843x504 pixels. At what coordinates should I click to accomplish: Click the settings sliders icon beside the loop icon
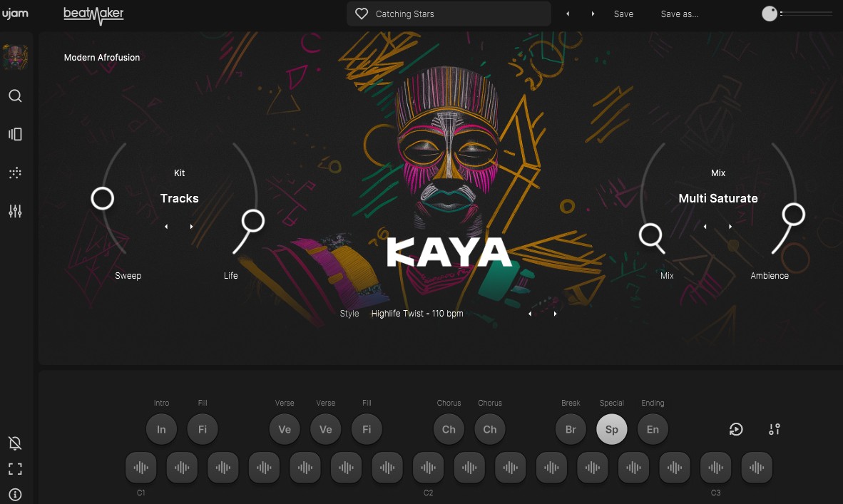coord(774,429)
